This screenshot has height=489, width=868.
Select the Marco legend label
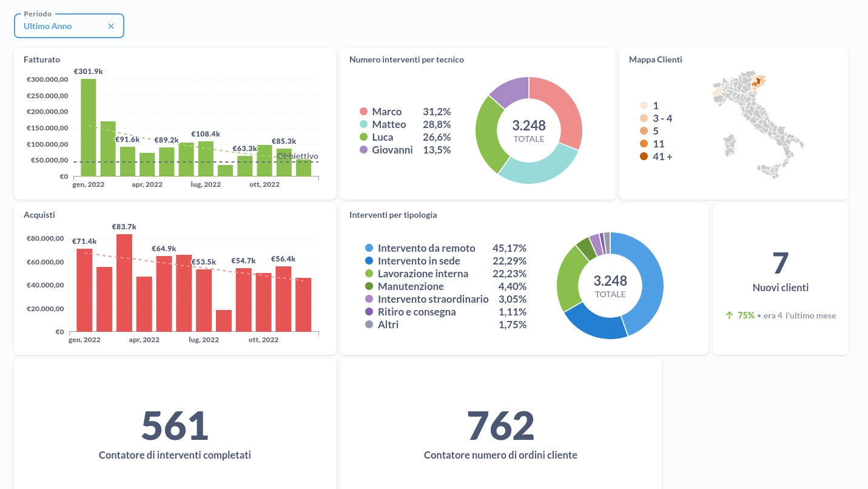coord(387,112)
